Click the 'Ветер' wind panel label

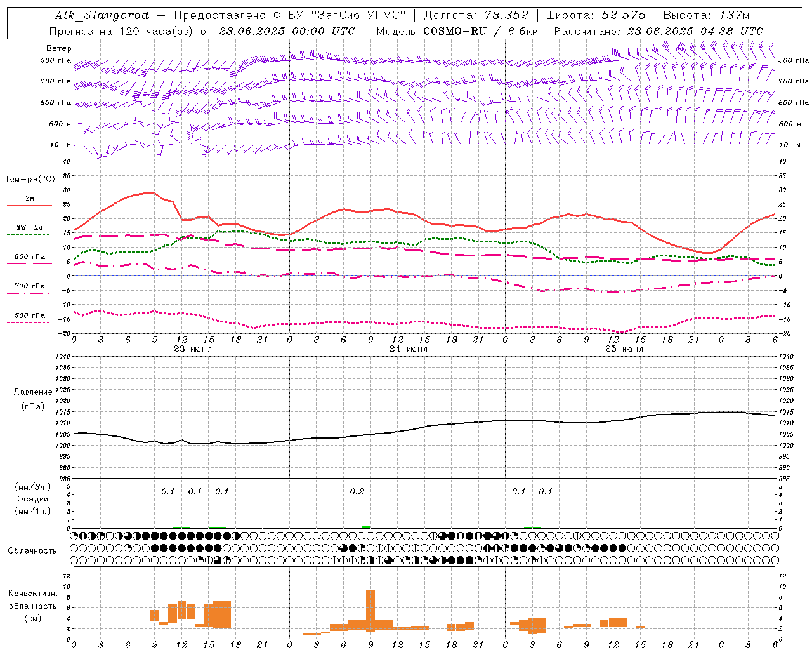pyautogui.click(x=59, y=48)
